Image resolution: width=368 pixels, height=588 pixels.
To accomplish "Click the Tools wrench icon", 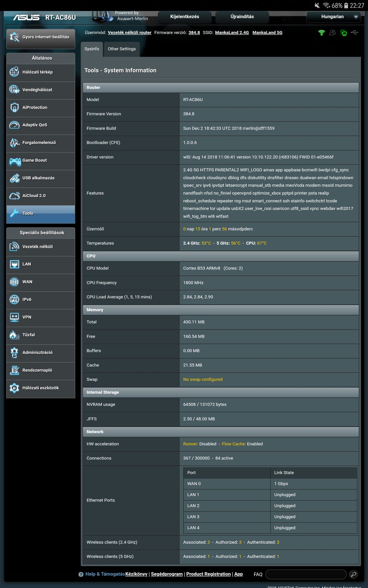I will 14,213.
